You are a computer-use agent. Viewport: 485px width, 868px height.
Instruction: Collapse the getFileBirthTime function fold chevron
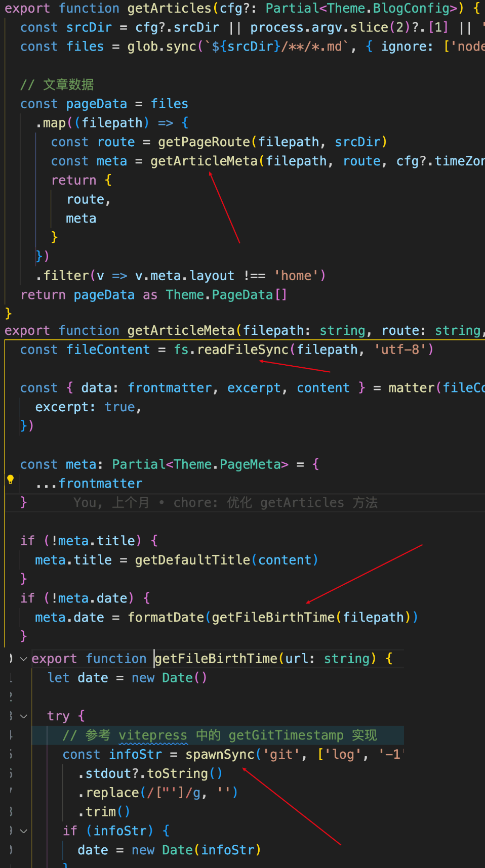23,659
